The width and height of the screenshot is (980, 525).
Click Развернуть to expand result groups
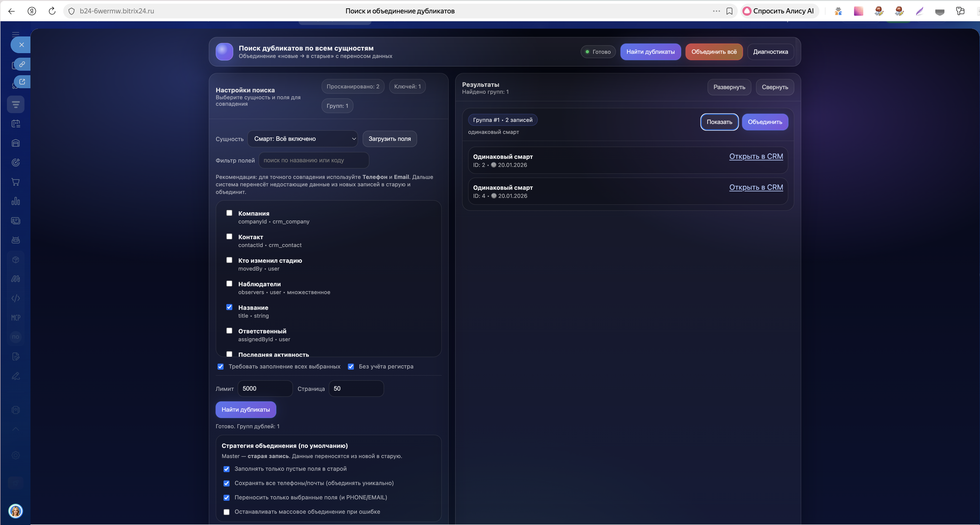coord(729,87)
